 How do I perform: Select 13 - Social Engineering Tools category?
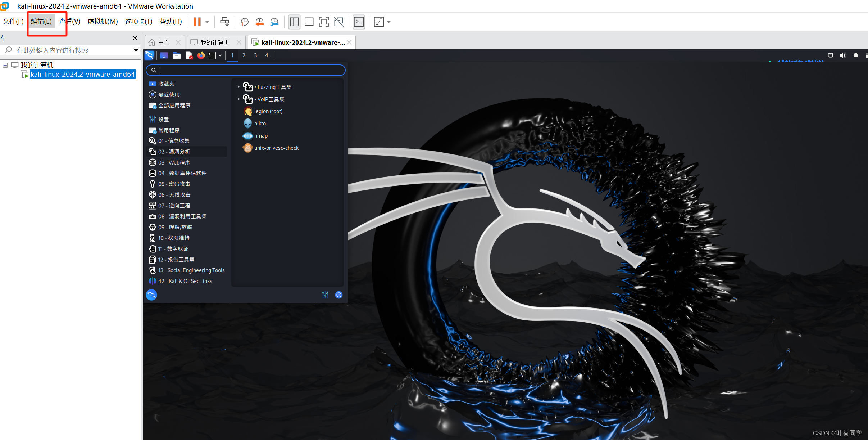[x=187, y=270]
